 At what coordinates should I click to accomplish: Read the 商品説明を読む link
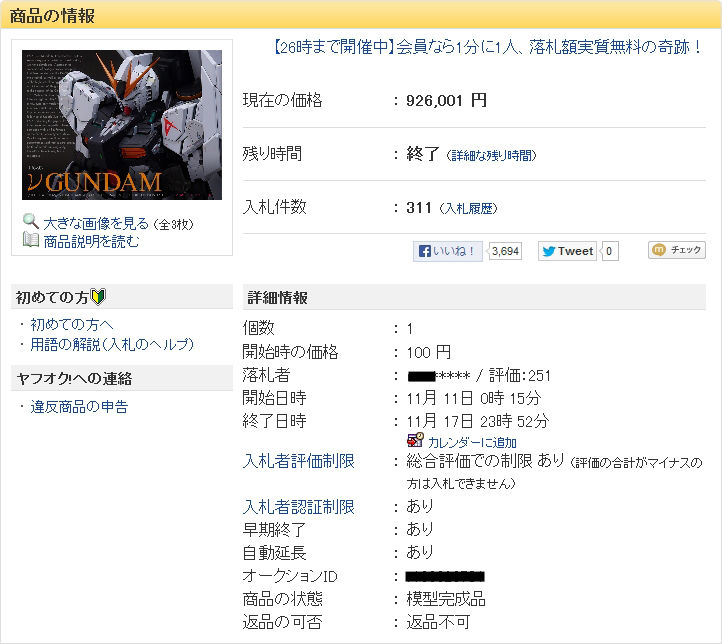click(91, 241)
